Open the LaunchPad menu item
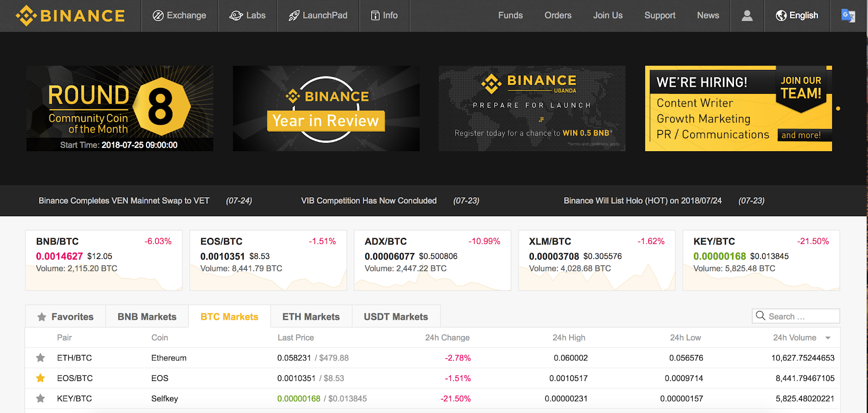868x413 pixels. [318, 16]
